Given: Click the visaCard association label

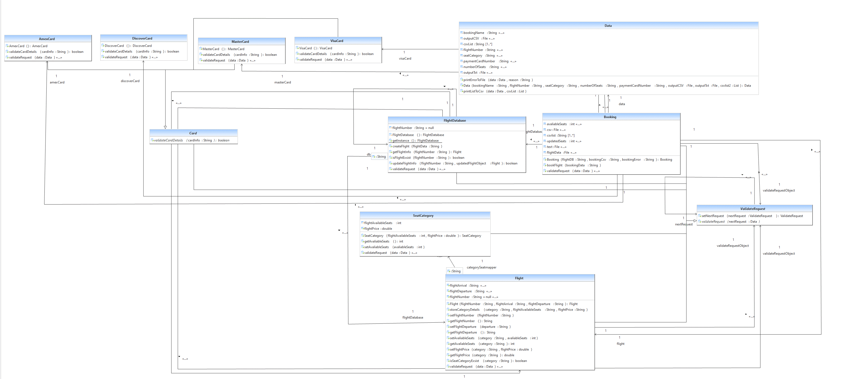Looking at the screenshot, I should 405,58.
